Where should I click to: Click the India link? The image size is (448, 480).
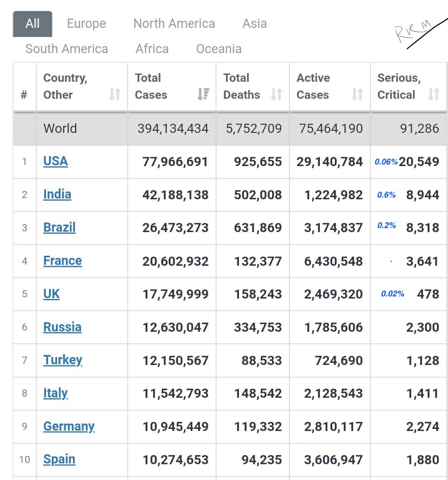(x=57, y=194)
